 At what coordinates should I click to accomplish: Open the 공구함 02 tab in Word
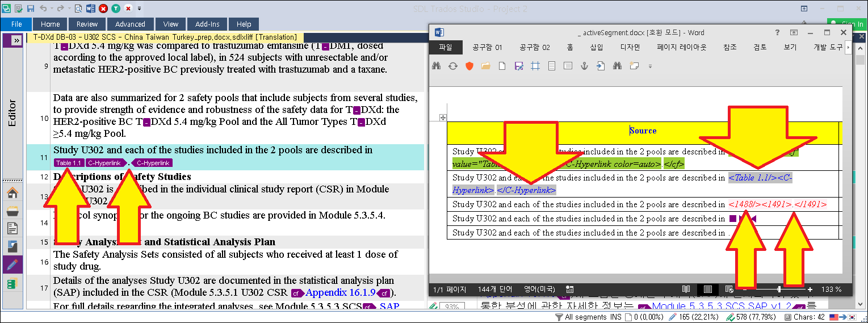(x=535, y=48)
